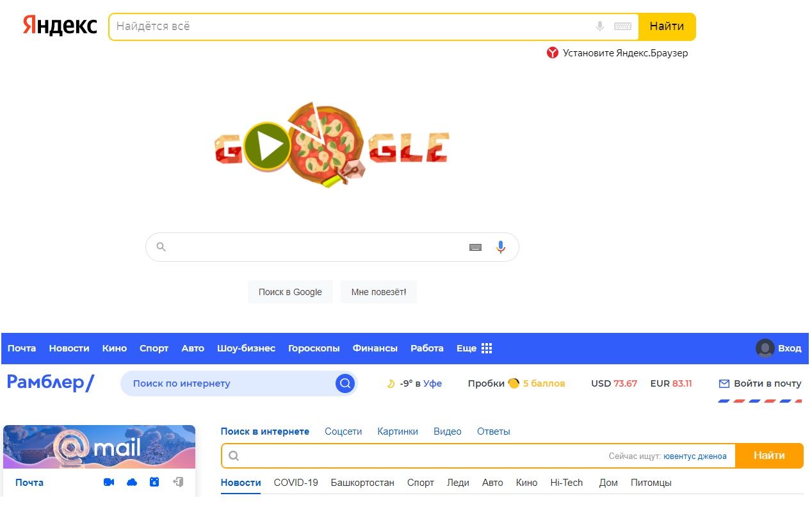Open Google on-screen keyboard icon
This screenshot has height=507, width=812.
pos(475,247)
